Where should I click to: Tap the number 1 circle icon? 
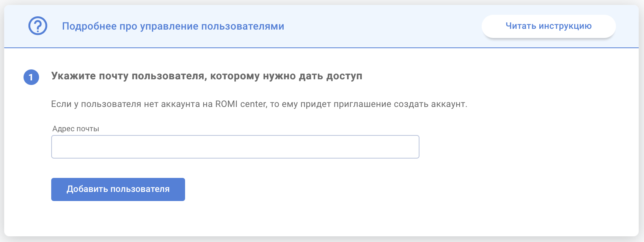pos(31,77)
